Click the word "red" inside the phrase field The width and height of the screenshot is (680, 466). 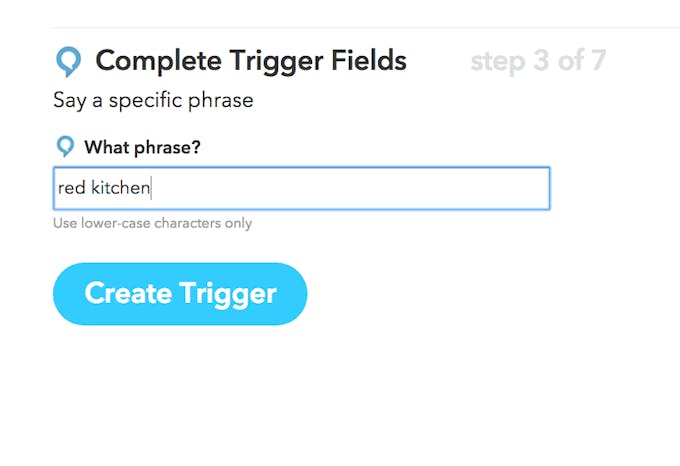[72, 188]
